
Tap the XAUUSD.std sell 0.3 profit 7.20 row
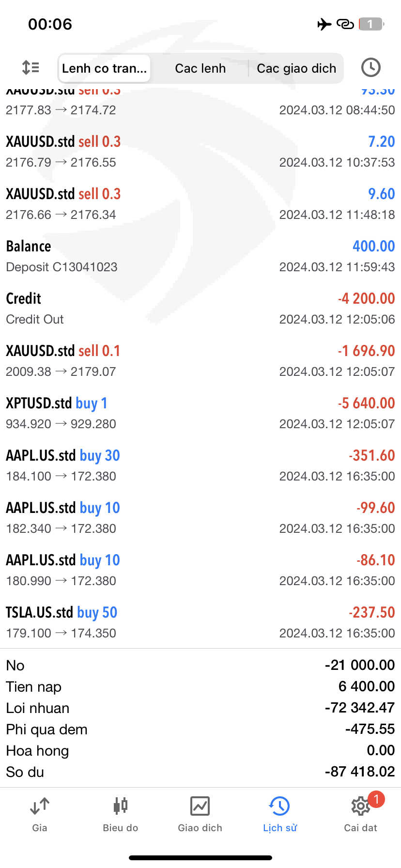200,151
